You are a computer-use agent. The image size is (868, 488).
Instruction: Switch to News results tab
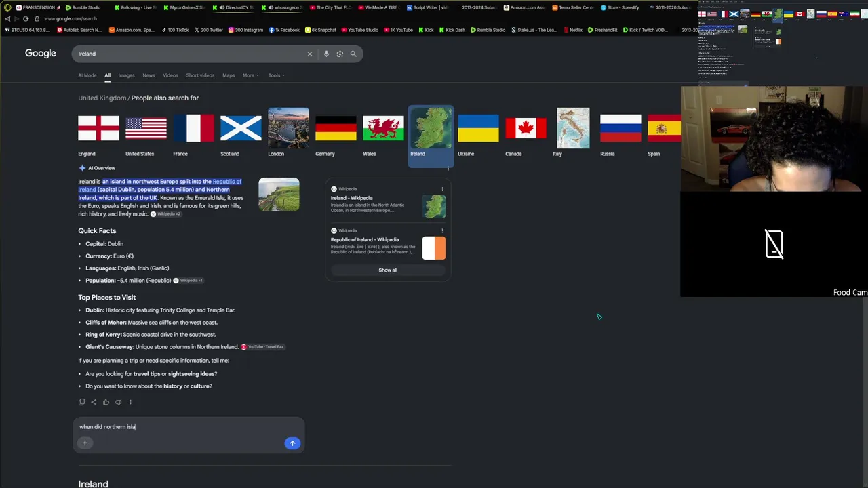(149, 75)
